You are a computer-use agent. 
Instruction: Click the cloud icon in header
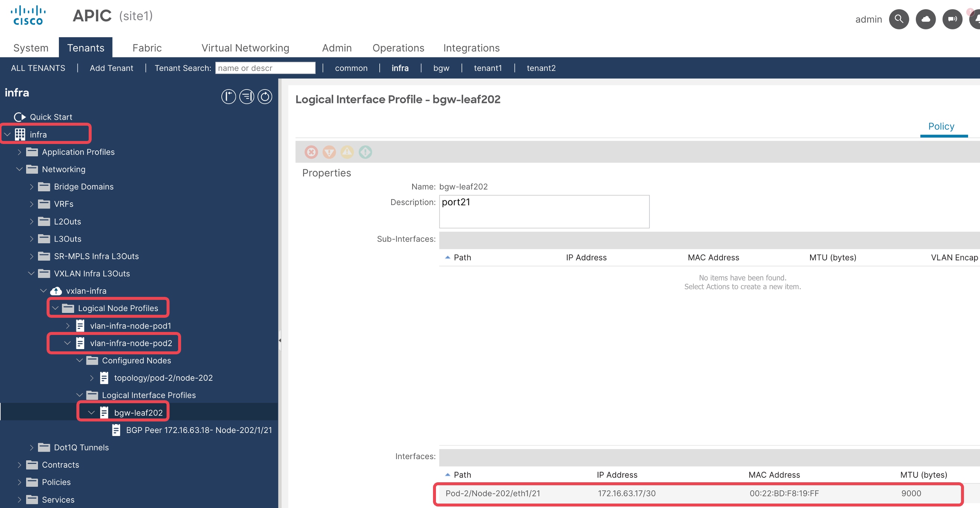[925, 19]
